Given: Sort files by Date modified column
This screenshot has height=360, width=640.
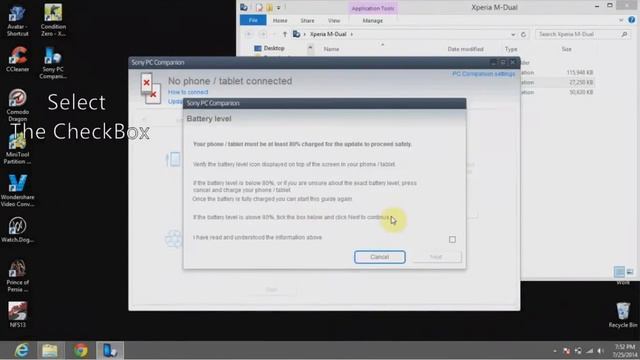Looking at the screenshot, I should click(465, 49).
